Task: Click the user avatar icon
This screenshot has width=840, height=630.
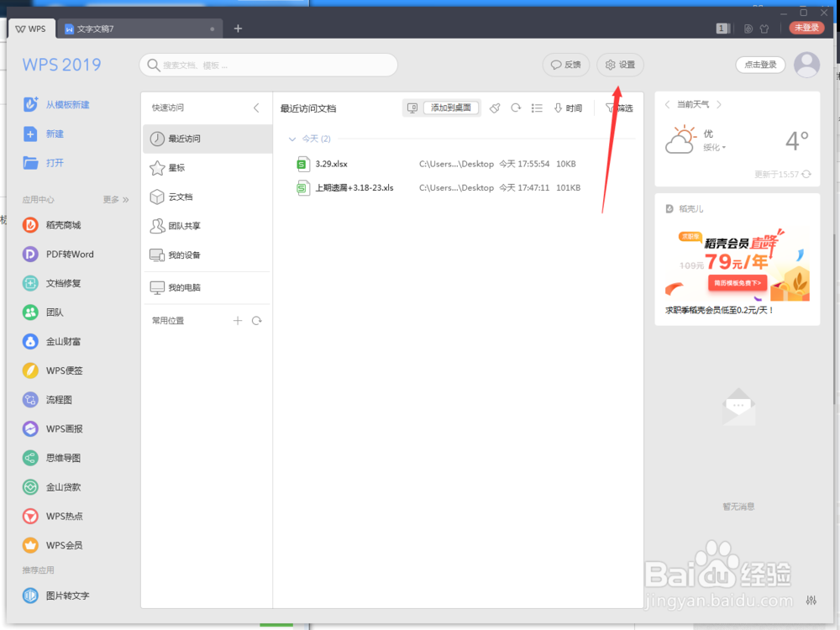Action: (x=806, y=65)
